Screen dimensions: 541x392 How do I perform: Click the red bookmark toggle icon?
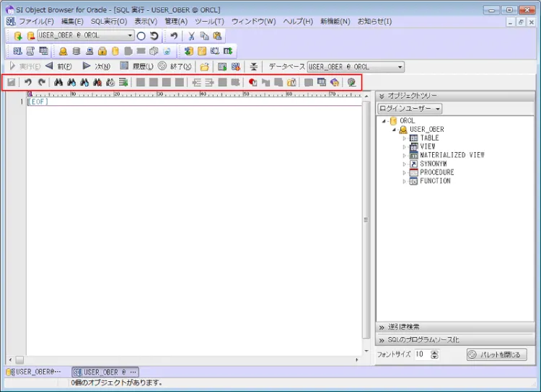[x=252, y=82]
